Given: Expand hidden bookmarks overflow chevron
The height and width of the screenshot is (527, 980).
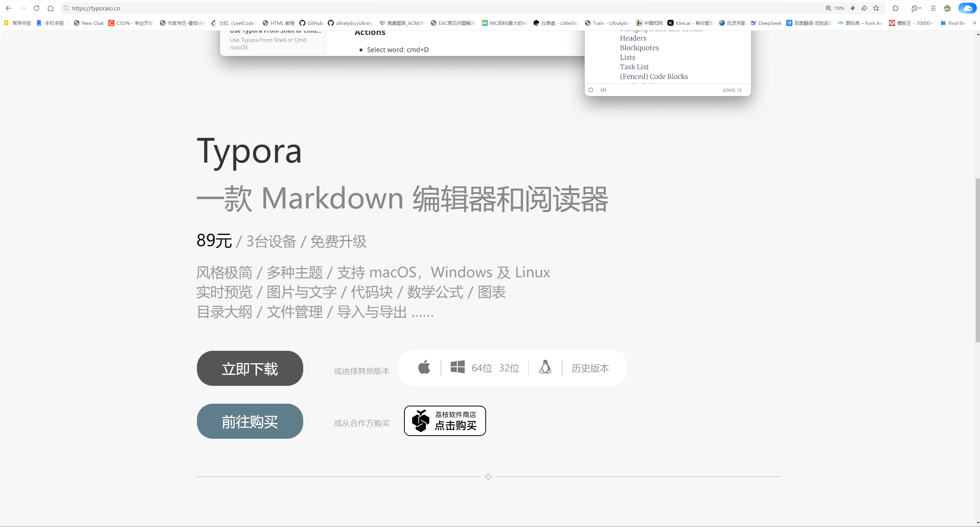Looking at the screenshot, I should (x=974, y=23).
